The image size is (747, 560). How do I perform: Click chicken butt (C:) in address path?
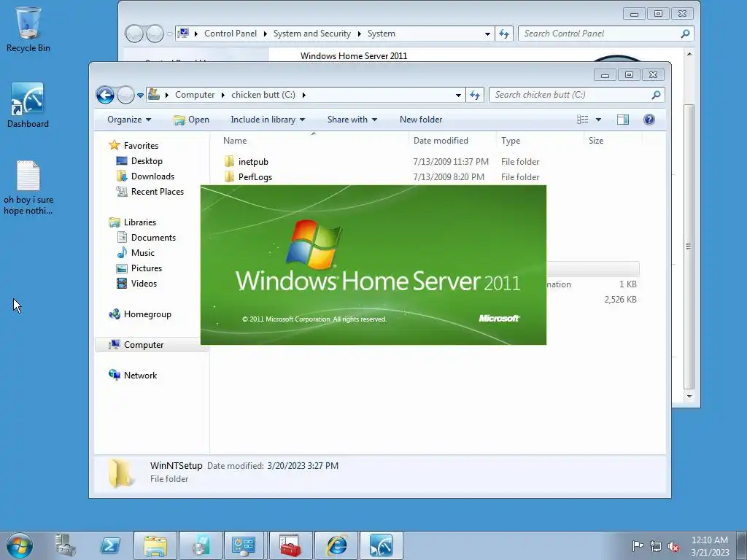(263, 95)
